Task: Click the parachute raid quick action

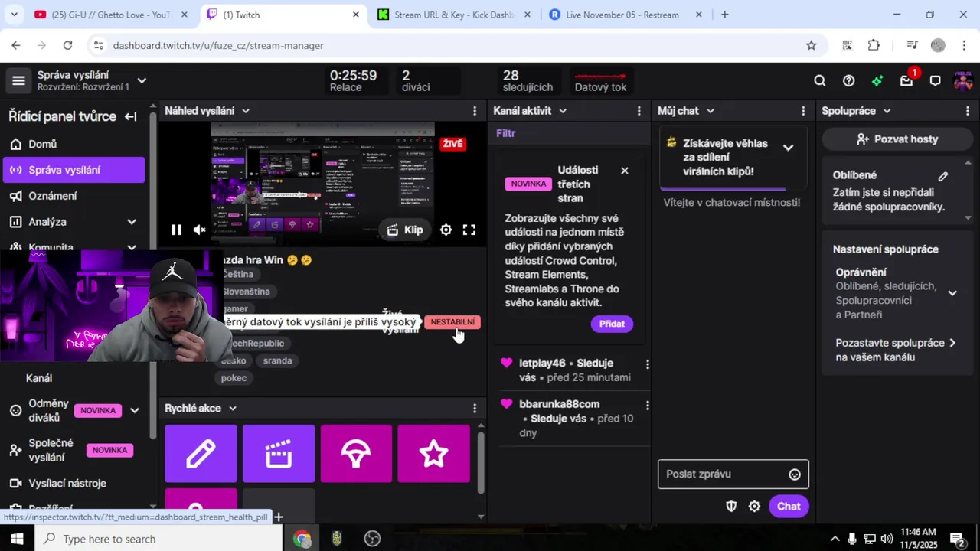Action: point(356,454)
